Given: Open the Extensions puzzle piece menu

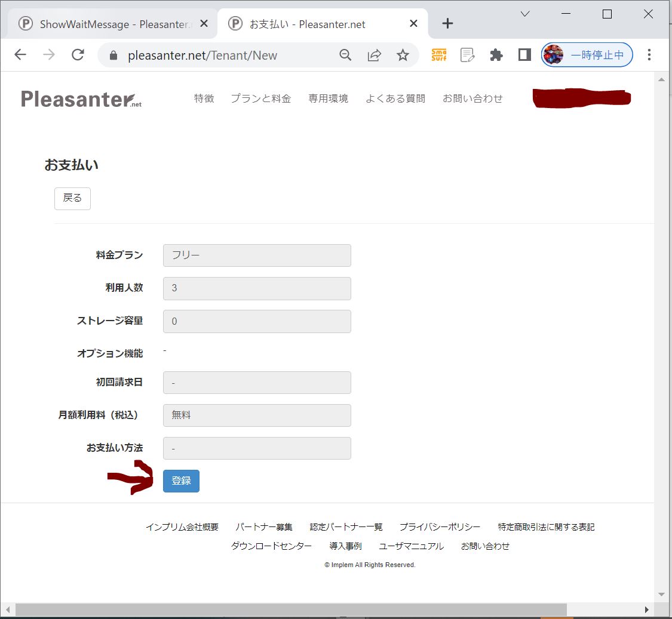Looking at the screenshot, I should (496, 55).
